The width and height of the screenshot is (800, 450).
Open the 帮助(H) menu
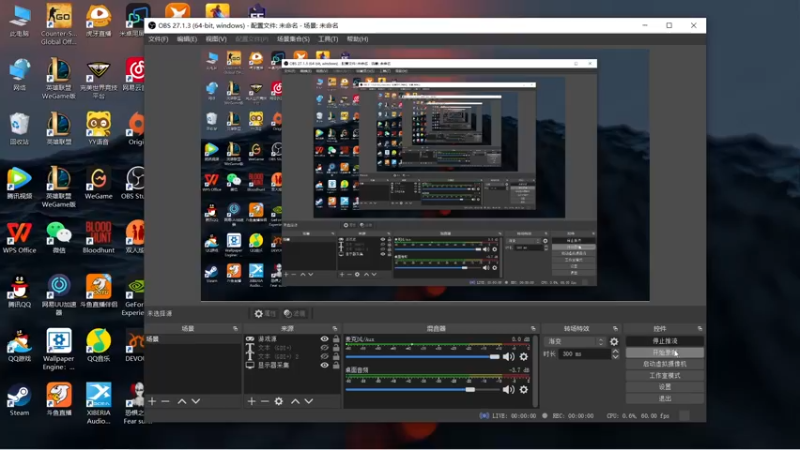[357, 39]
